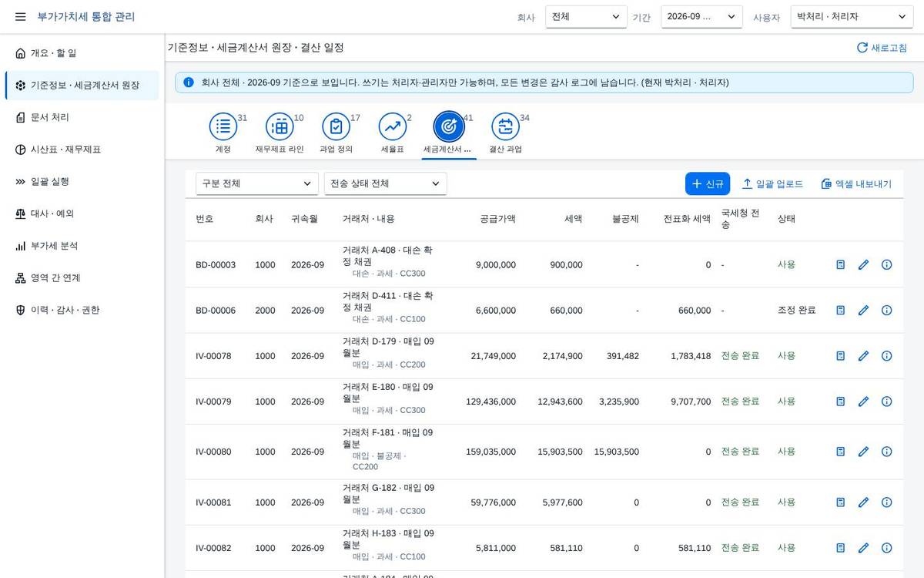Screen dimensions: 924x578
Task: Open the 사용자 박처리 · 처리자 dropdown
Action: tap(852, 16)
